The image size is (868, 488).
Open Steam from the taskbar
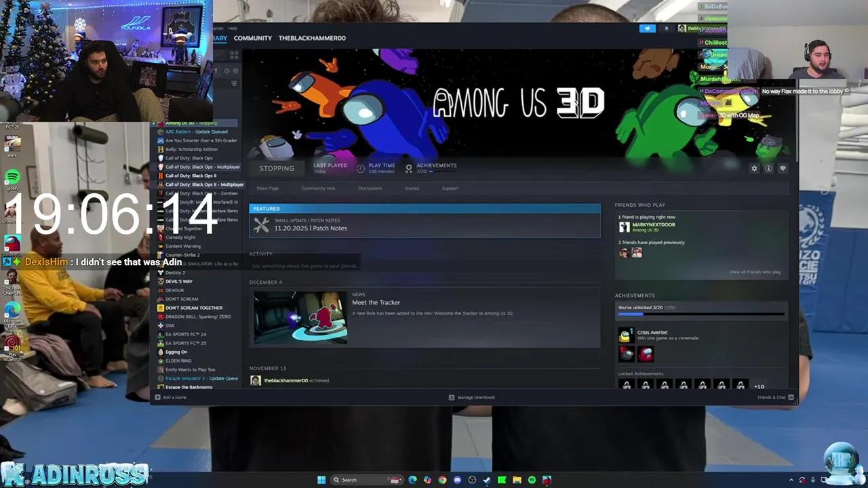pyautogui.click(x=487, y=480)
